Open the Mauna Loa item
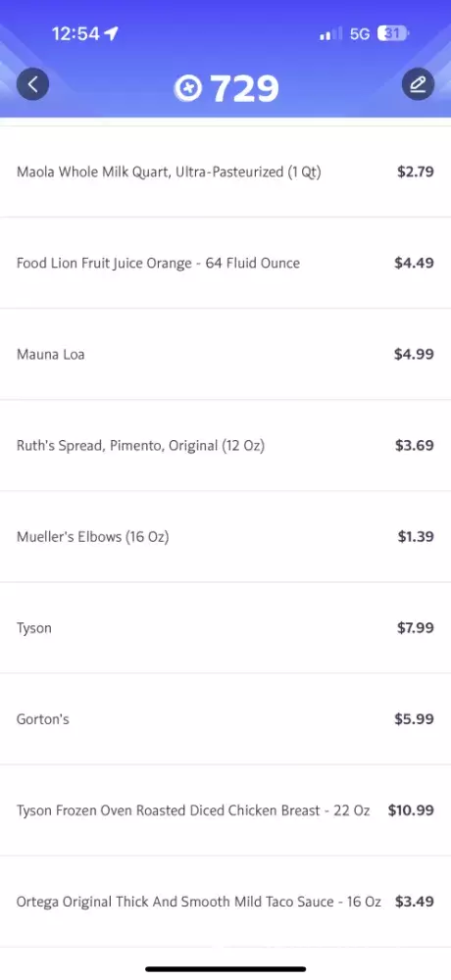 pyautogui.click(x=225, y=355)
